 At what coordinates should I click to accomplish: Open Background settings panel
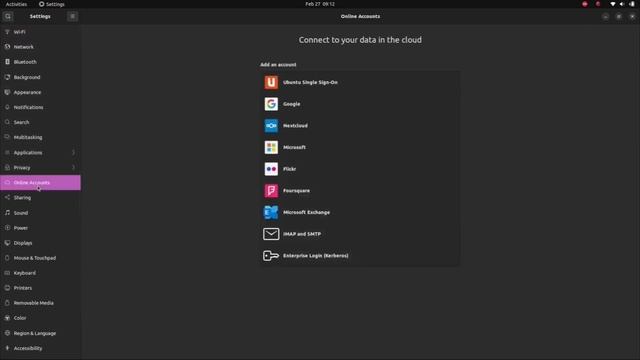(x=40, y=77)
